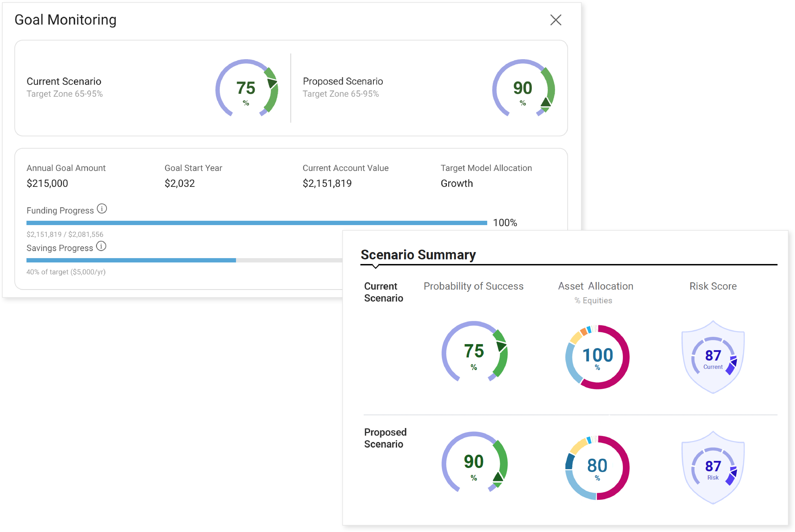795x532 pixels.
Task: Click the Current Scenario row label in Scenario Summary
Action: coord(383,292)
